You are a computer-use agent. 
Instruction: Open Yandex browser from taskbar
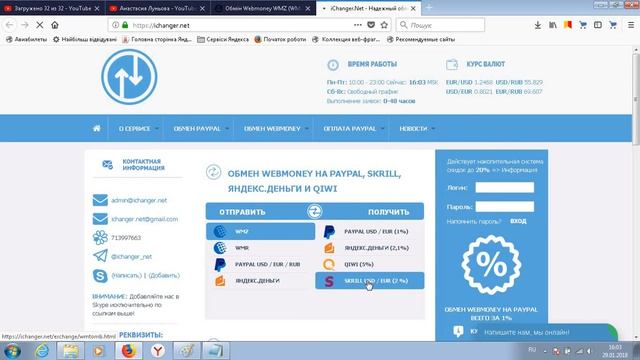coord(158,351)
